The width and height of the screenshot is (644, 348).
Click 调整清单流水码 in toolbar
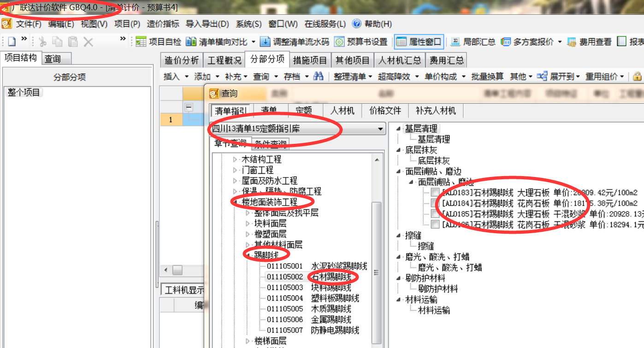[x=295, y=42]
